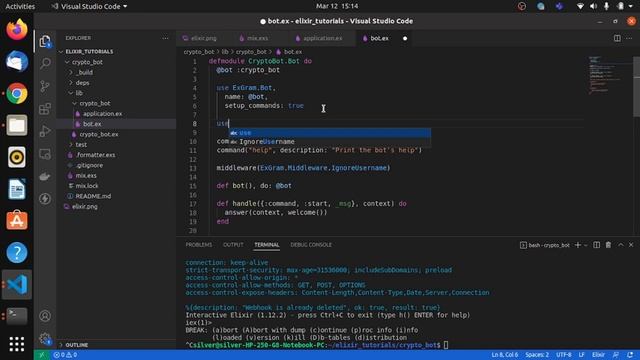Open the Explorer view in activity bar

click(45, 41)
